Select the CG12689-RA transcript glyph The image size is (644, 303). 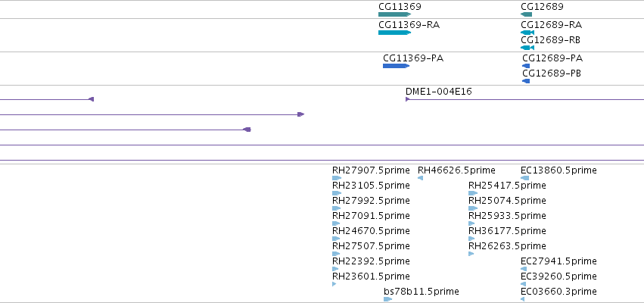click(x=527, y=33)
